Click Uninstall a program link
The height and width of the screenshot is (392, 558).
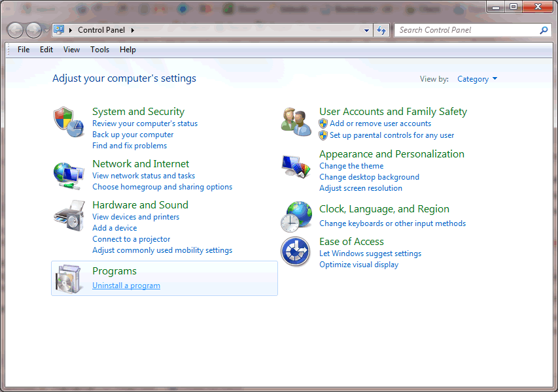coord(126,286)
